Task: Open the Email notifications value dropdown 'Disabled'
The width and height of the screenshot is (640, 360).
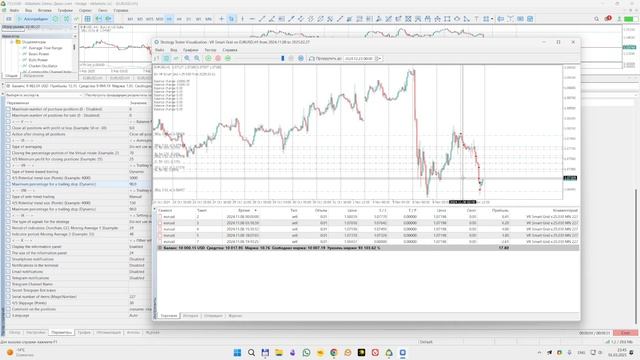Action: coord(140,271)
